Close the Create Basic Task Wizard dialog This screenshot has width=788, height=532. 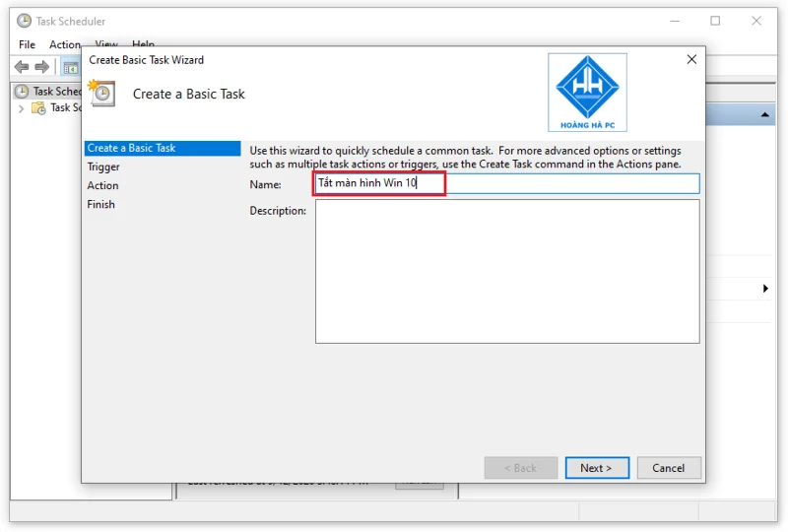pos(691,59)
